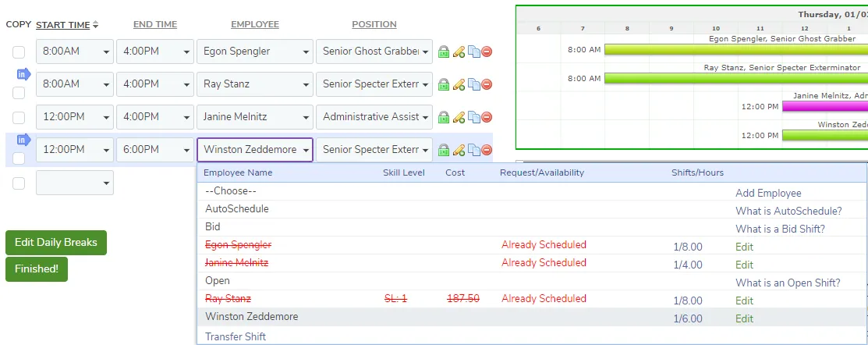Open the Senior Ghost Grabber position dropdown
This screenshot has width=868, height=345.
pos(374,52)
